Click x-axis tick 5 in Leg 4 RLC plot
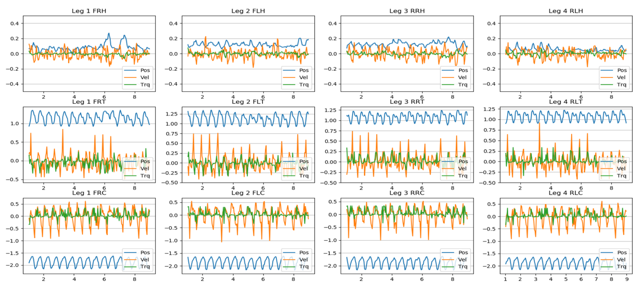The height and width of the screenshot is (287, 644). click(566, 279)
